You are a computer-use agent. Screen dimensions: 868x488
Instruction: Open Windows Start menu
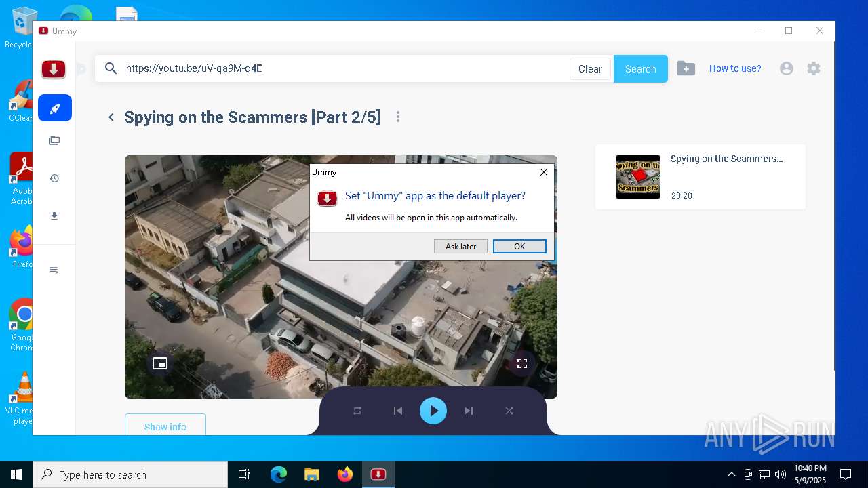pos(16,474)
